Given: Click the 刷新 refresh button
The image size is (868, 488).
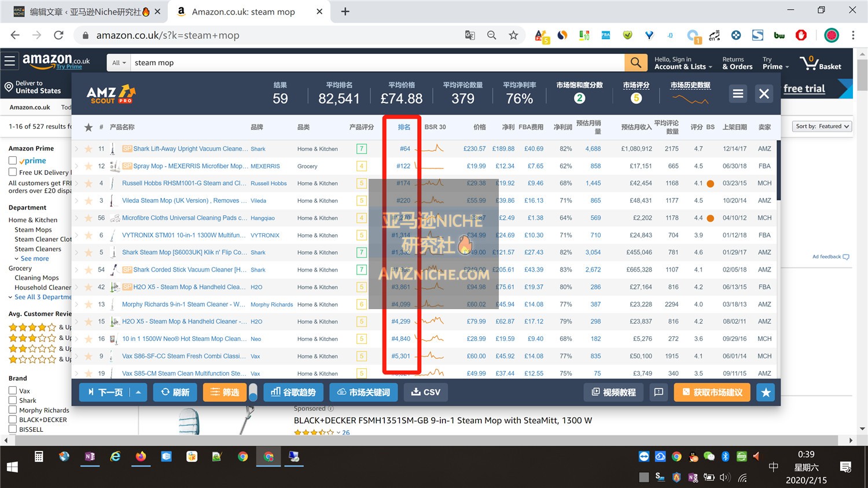Looking at the screenshot, I should point(175,392).
